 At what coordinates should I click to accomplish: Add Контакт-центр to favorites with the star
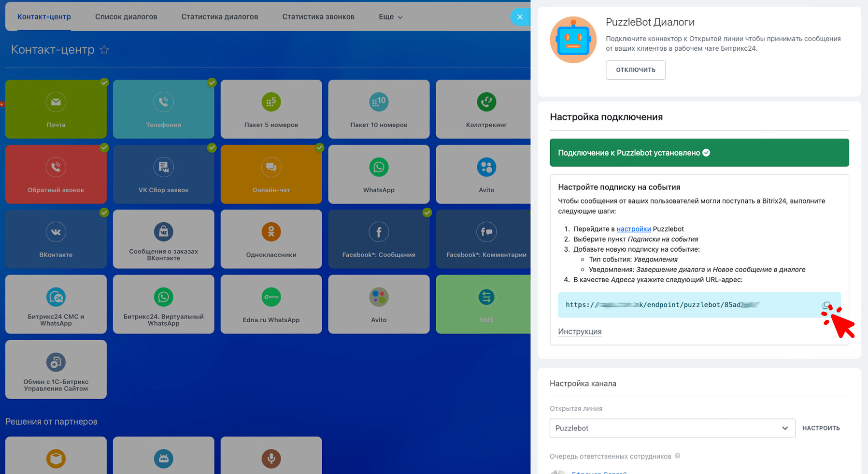click(104, 50)
